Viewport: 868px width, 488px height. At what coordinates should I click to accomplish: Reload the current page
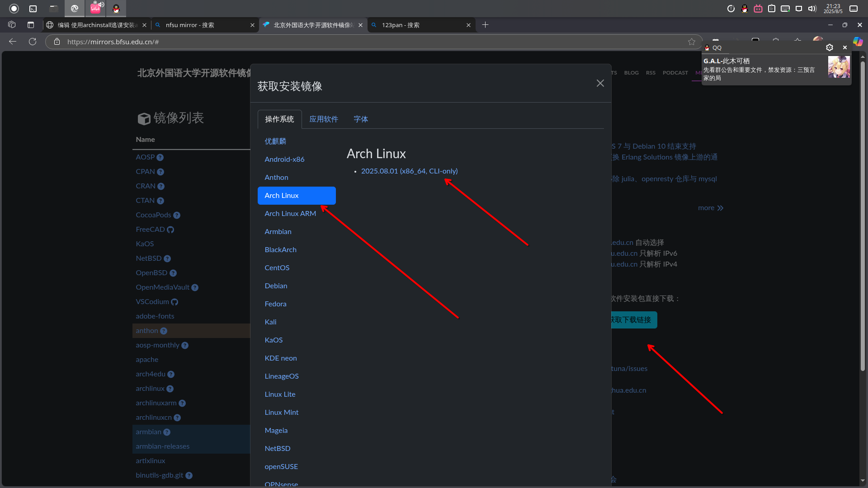33,42
